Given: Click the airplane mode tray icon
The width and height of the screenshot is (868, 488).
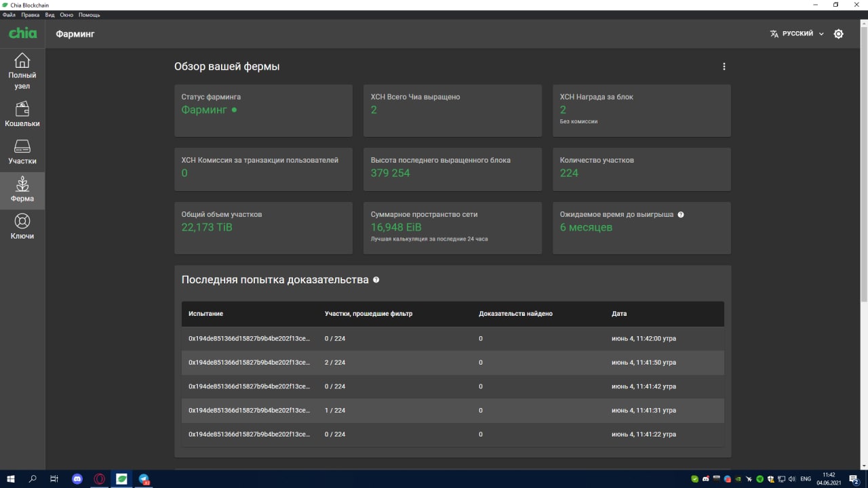Looking at the screenshot, I should click(749, 479).
